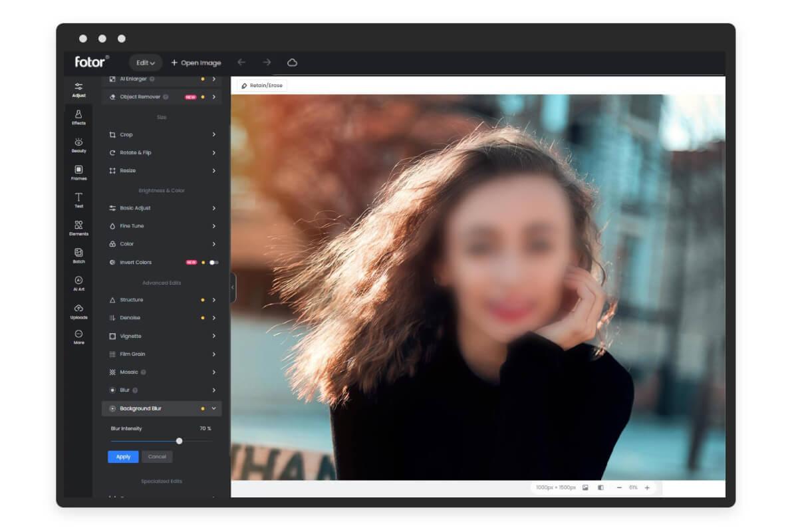Select the Denoise menu item
The image size is (798, 532).
[162, 318]
